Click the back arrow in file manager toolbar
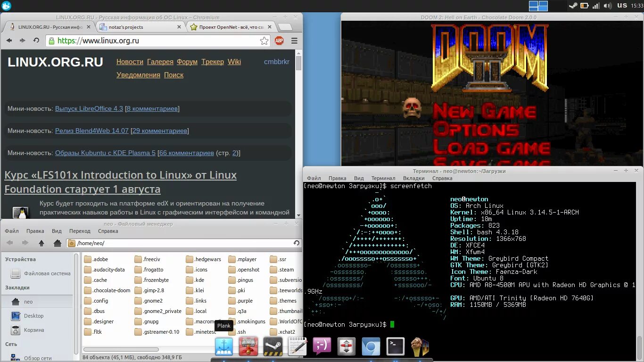Image resolution: width=644 pixels, height=362 pixels. 10,243
